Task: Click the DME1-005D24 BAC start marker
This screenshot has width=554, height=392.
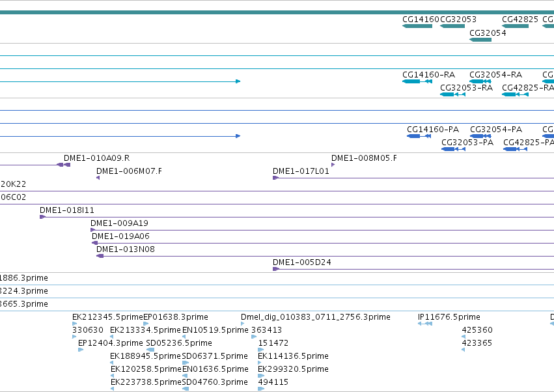Action: coord(276,270)
